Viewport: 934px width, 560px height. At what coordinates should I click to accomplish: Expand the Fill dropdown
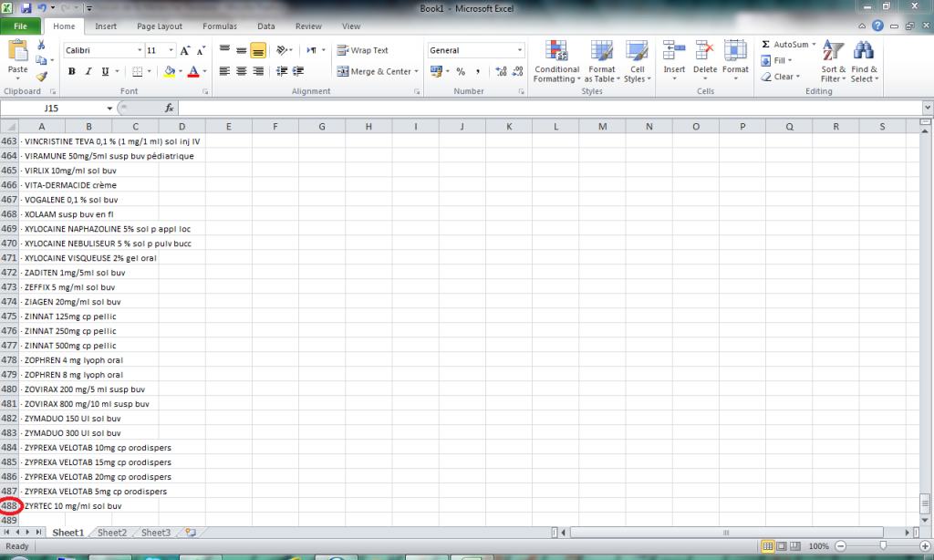tap(790, 60)
